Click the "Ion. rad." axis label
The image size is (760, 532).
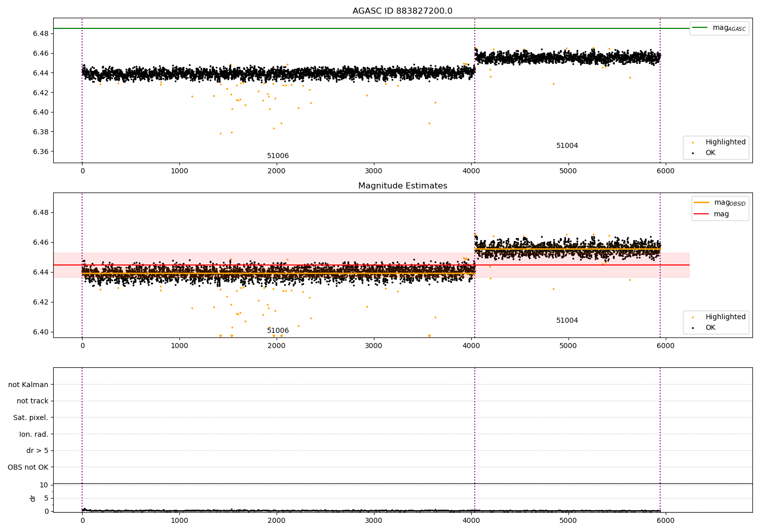34,434
